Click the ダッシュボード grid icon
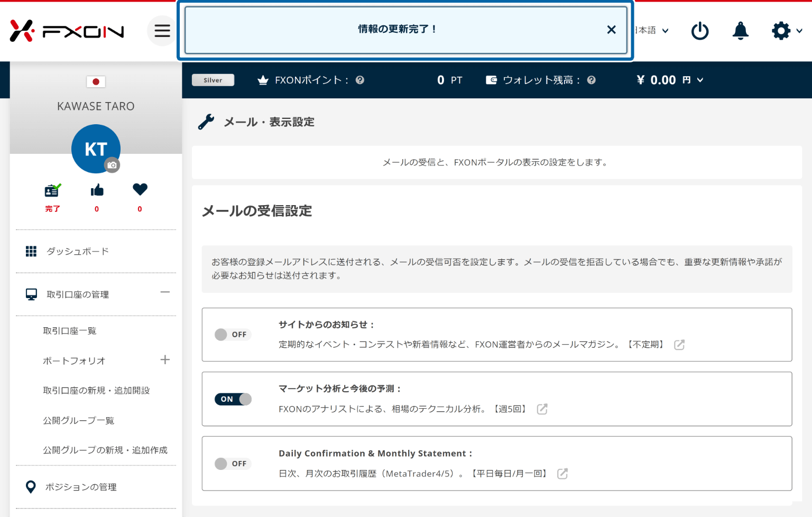812x517 pixels. [31, 252]
